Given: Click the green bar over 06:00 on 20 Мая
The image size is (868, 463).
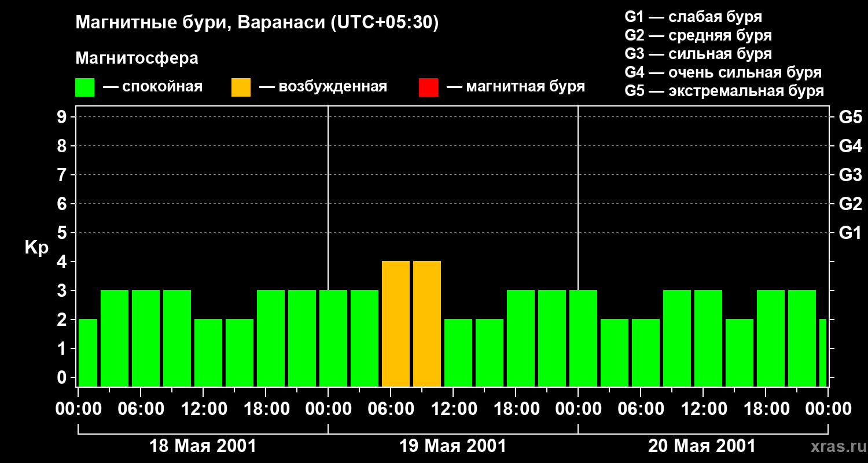Looking at the screenshot, I should click(x=646, y=352).
